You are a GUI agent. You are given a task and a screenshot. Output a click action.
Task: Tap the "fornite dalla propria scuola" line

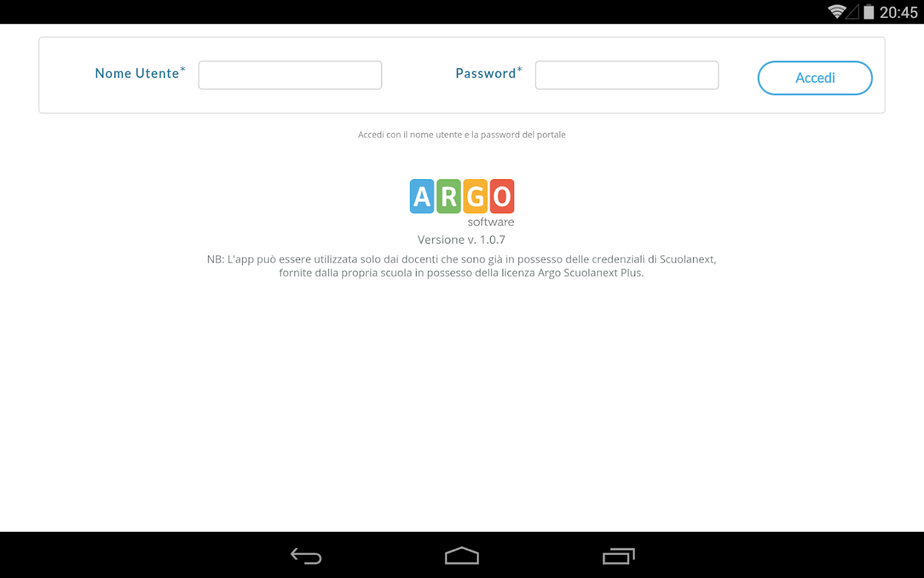click(x=461, y=273)
